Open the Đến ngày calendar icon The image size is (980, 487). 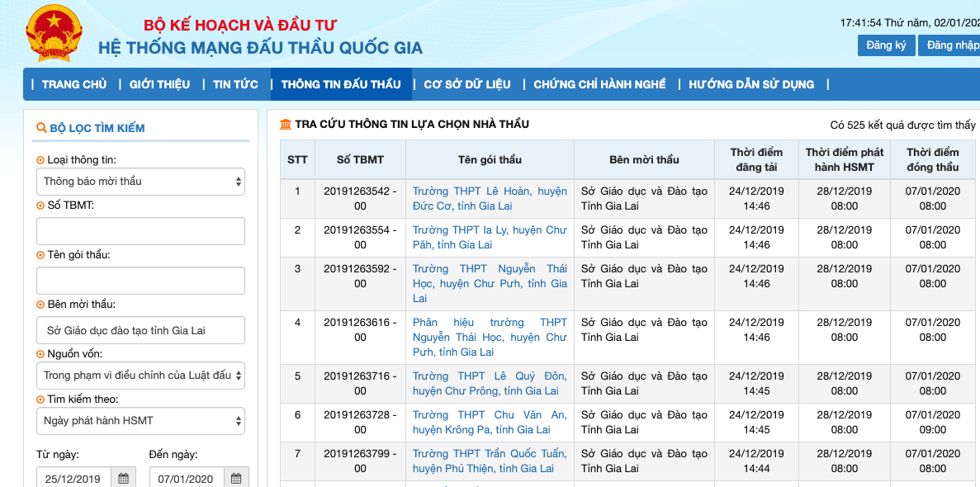pyautogui.click(x=236, y=478)
